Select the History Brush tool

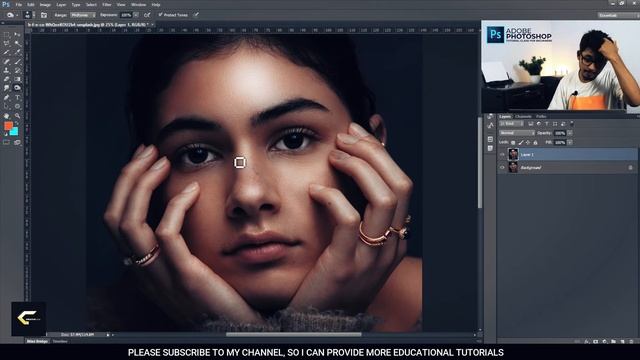pos(18,70)
